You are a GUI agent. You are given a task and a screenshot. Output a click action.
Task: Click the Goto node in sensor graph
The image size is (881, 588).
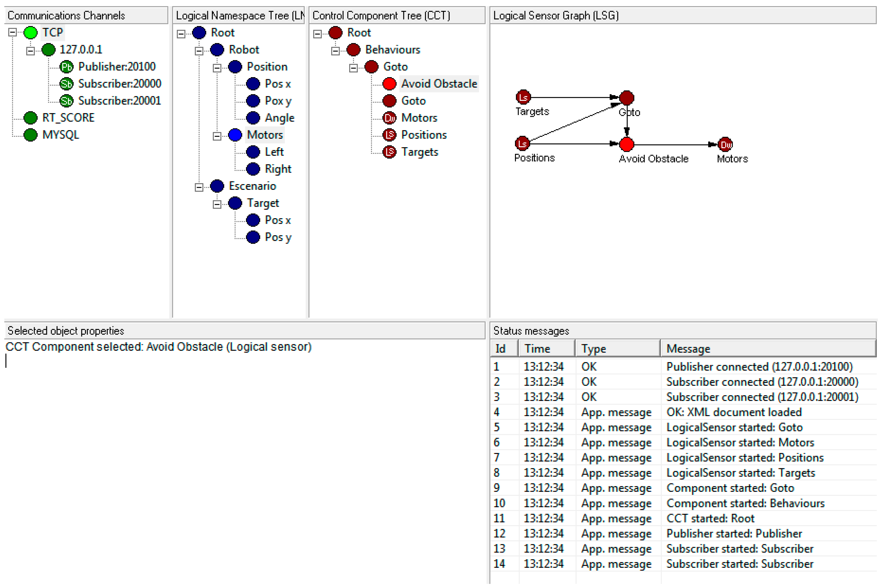point(626,98)
